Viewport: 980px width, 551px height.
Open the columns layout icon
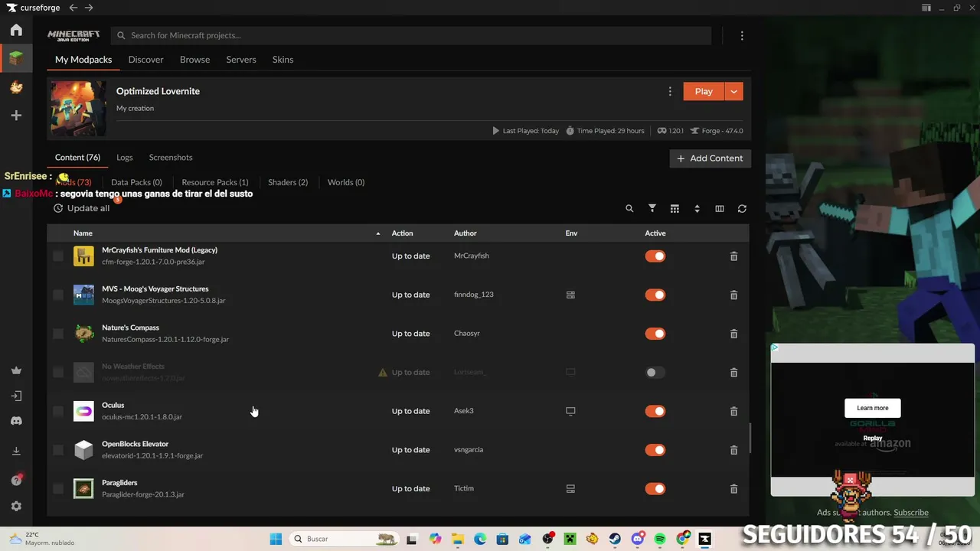(720, 208)
